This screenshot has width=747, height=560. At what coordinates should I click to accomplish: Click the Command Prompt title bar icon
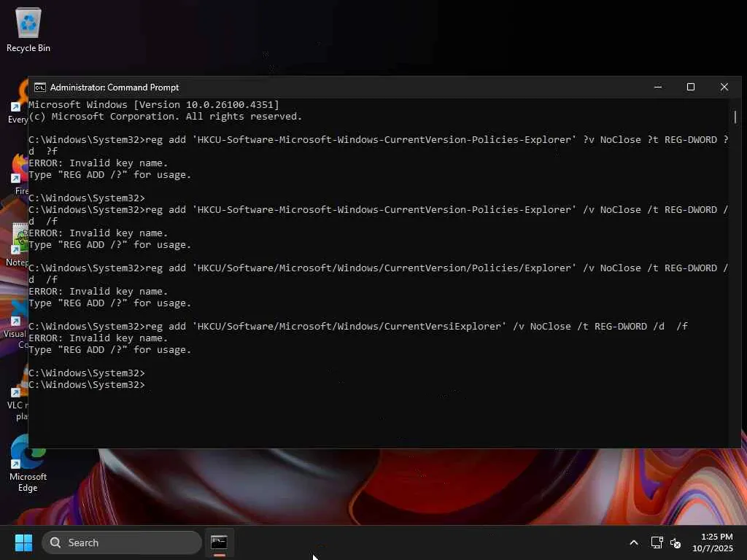tap(40, 87)
